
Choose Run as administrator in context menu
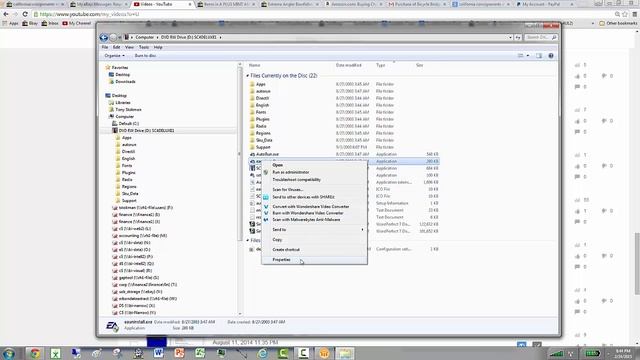pos(291,172)
